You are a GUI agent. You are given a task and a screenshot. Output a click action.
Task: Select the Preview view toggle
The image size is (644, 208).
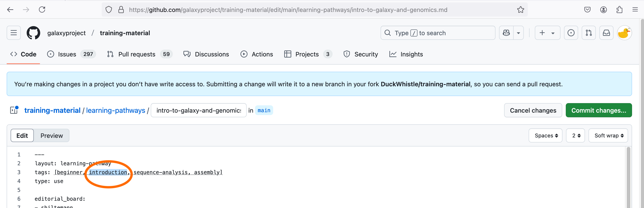click(51, 135)
